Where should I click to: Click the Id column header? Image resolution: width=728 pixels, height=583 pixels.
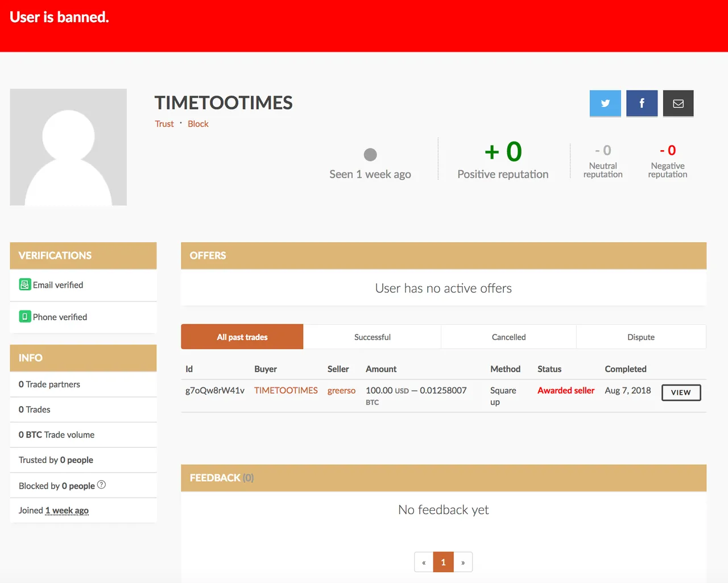point(189,369)
